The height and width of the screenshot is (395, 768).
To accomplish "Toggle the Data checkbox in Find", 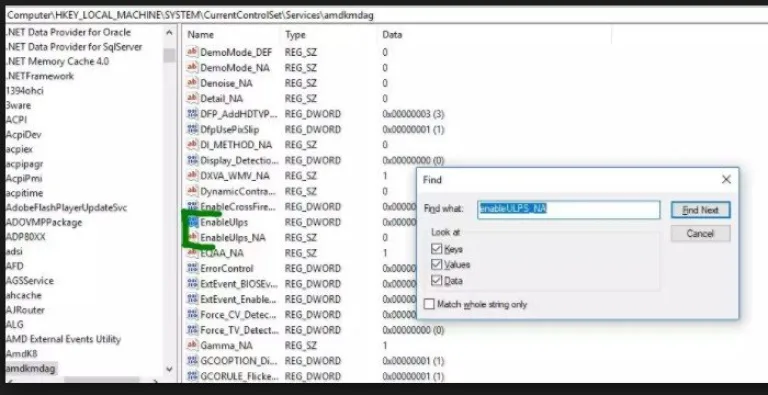I will pyautogui.click(x=436, y=281).
